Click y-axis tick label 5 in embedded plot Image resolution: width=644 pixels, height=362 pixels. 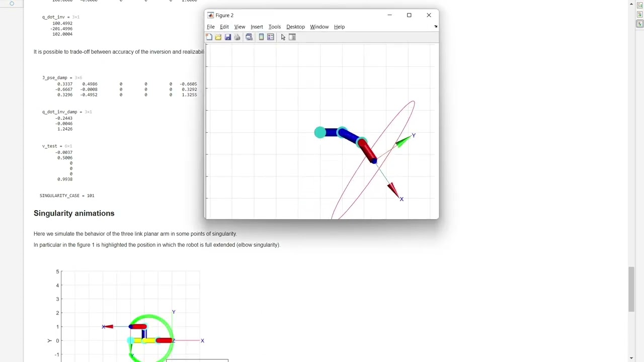[57, 272]
